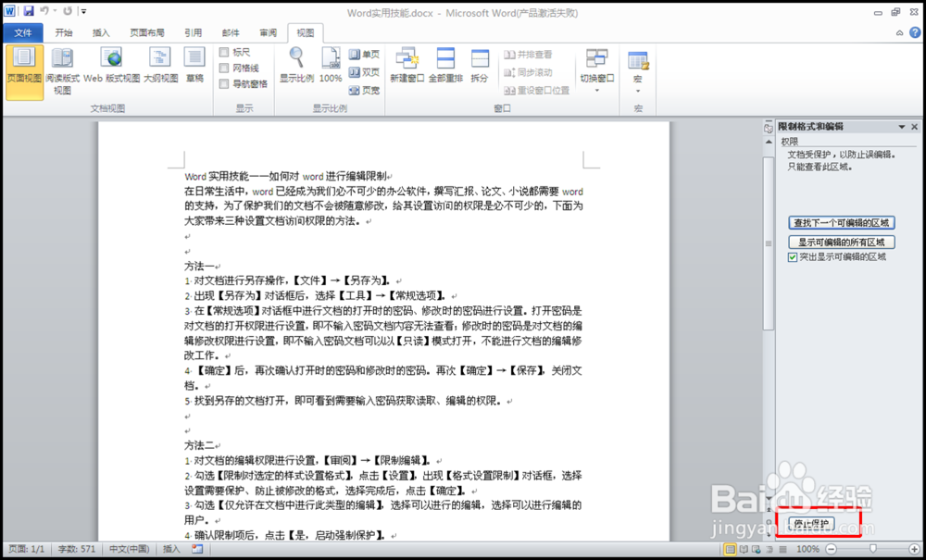This screenshot has height=560, width=926.
Task: Toggle 插入 insert mode in status bar
Action: click(171, 549)
